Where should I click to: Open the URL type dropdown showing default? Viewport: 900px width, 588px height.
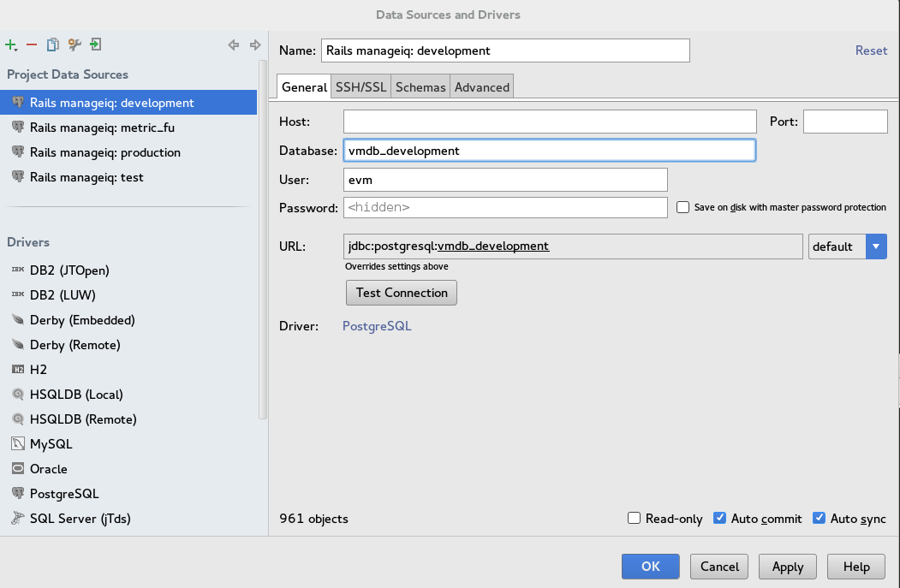(x=847, y=246)
